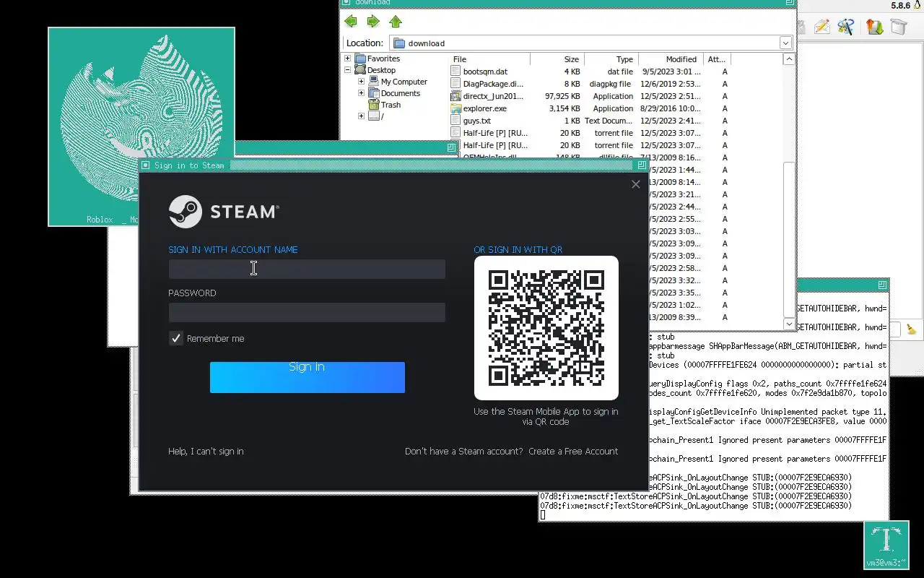Open the Help, I can't sign in link
Viewport: 924px width, 578px height.
[x=206, y=452]
